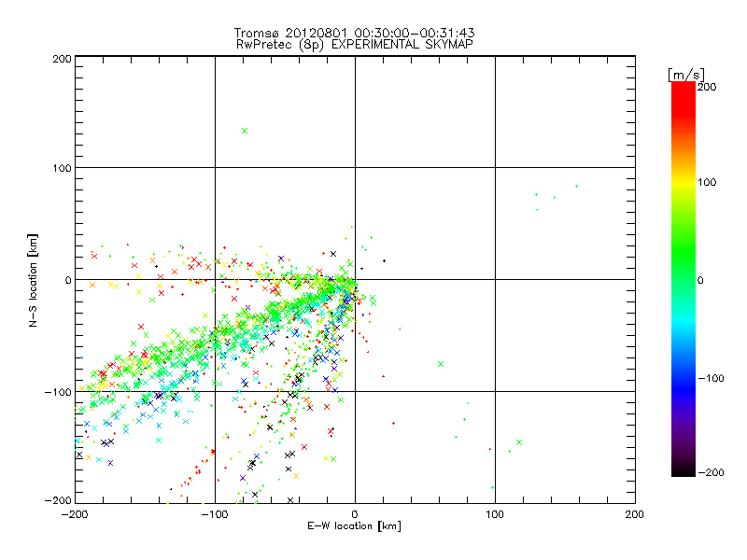Click the '0' tick label on the N-S axis
This screenshot has width=747, height=560.
[68, 280]
